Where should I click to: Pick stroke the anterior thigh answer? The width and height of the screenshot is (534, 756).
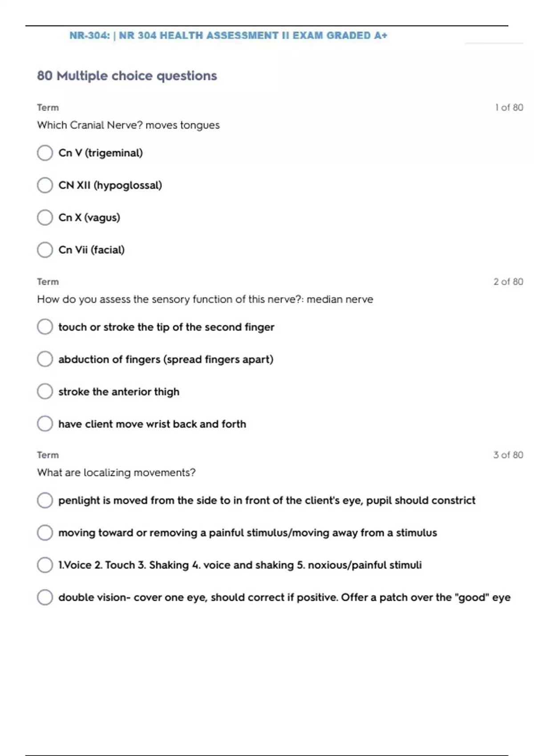(45, 392)
